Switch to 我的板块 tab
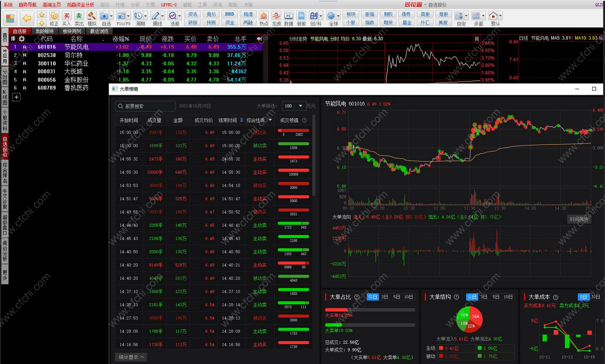 45,31
